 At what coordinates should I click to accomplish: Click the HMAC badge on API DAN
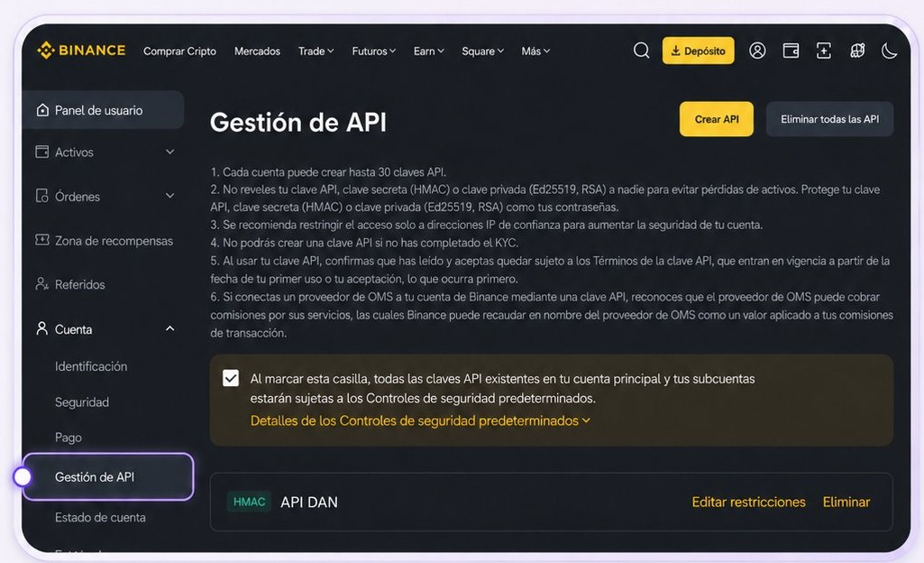point(249,502)
